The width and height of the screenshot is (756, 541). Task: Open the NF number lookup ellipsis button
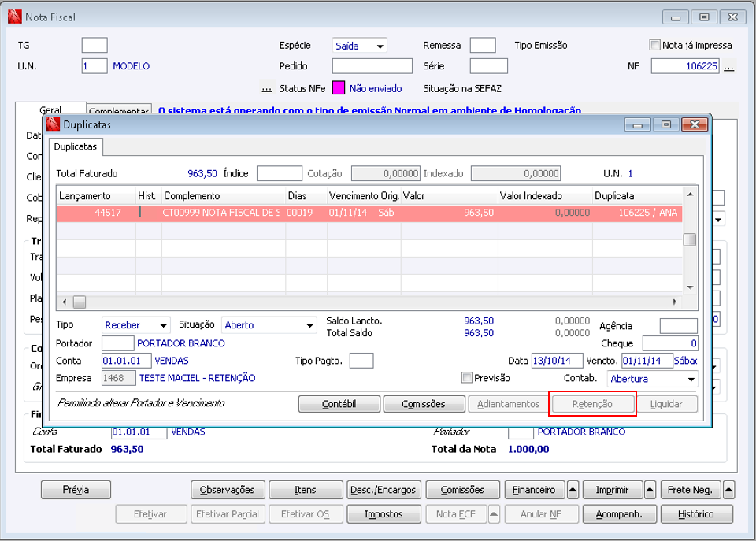tap(728, 67)
